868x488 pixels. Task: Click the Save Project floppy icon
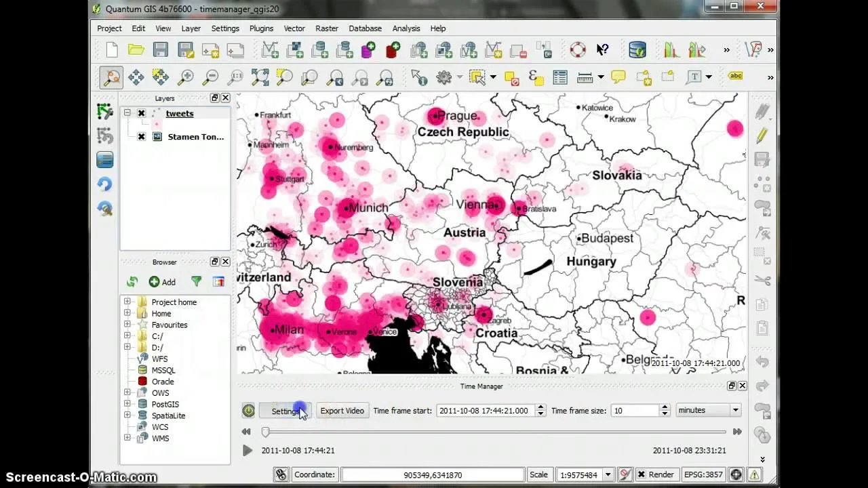pos(161,49)
